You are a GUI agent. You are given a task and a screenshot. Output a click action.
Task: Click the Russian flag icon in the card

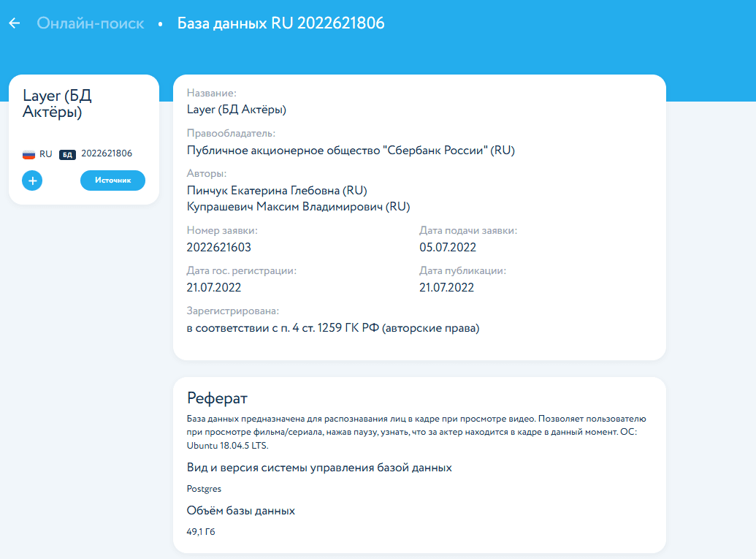tap(29, 154)
